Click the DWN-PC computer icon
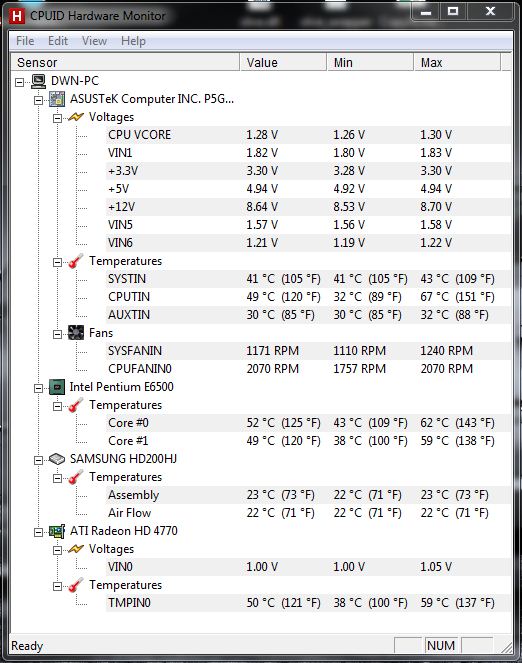Viewport: 522px width, 663px height. click(38, 81)
